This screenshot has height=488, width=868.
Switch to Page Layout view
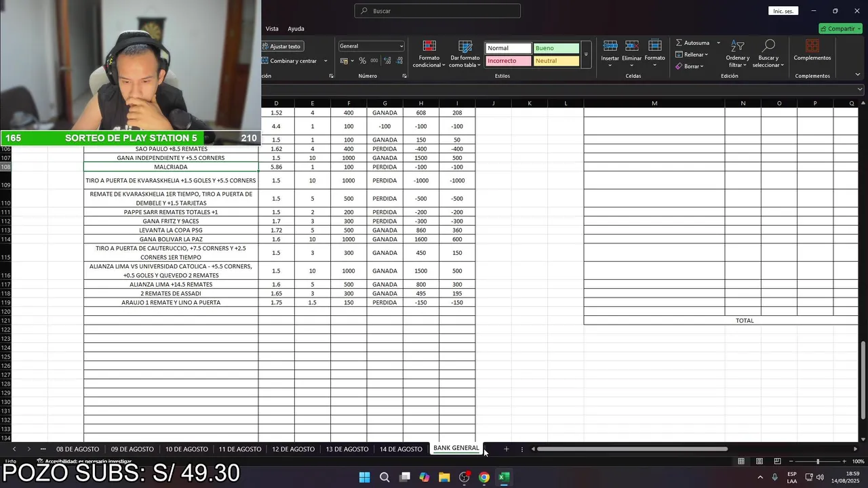[759, 462]
